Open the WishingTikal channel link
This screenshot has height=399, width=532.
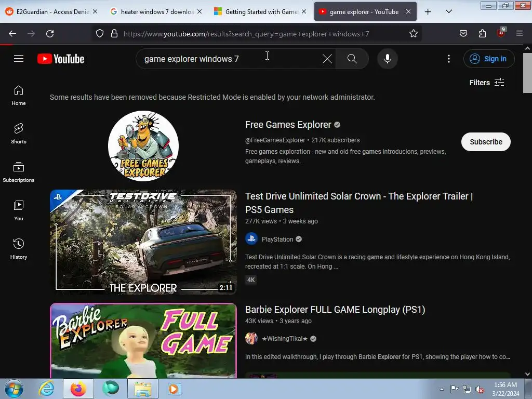pyautogui.click(x=285, y=339)
